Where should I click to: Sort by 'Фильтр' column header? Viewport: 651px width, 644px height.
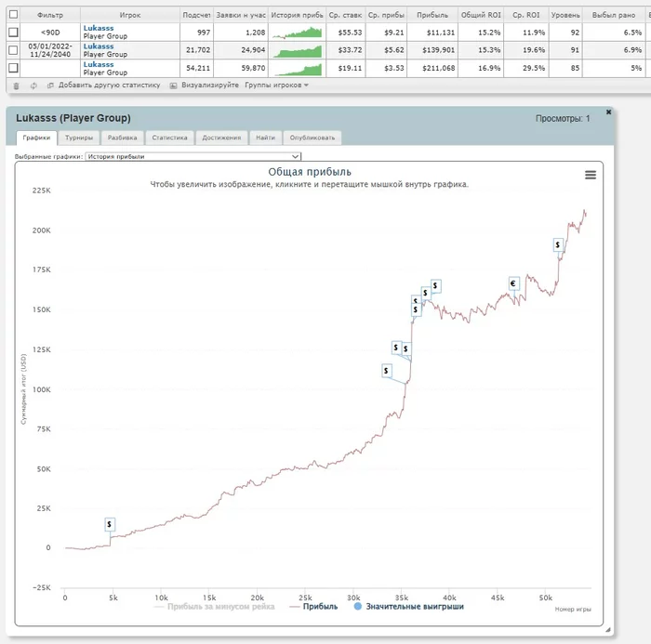50,15
